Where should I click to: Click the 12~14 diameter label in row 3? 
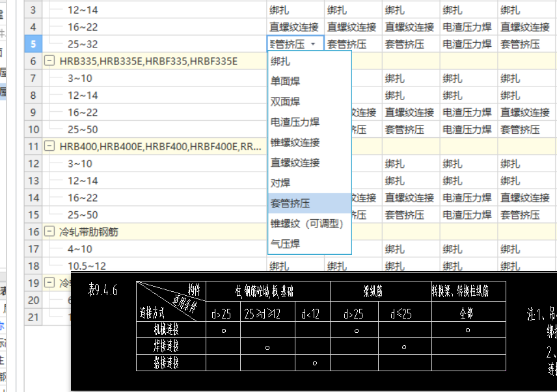(83, 10)
